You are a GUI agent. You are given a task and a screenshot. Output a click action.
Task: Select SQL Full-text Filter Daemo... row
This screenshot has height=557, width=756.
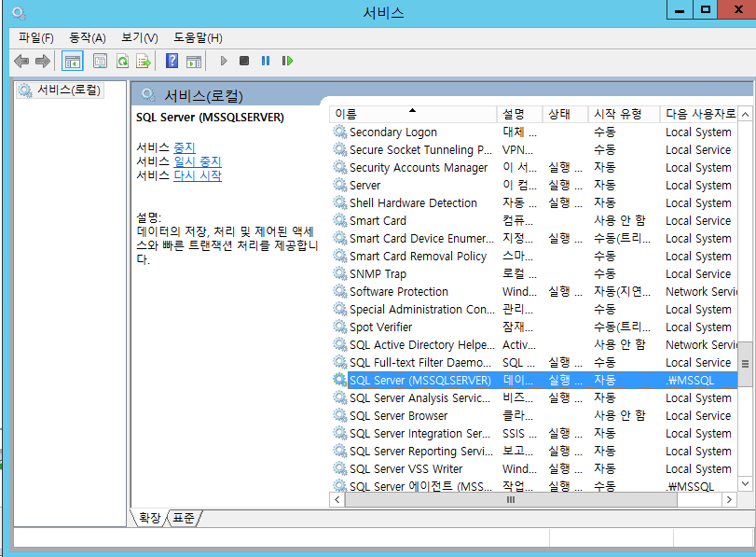[534, 363]
